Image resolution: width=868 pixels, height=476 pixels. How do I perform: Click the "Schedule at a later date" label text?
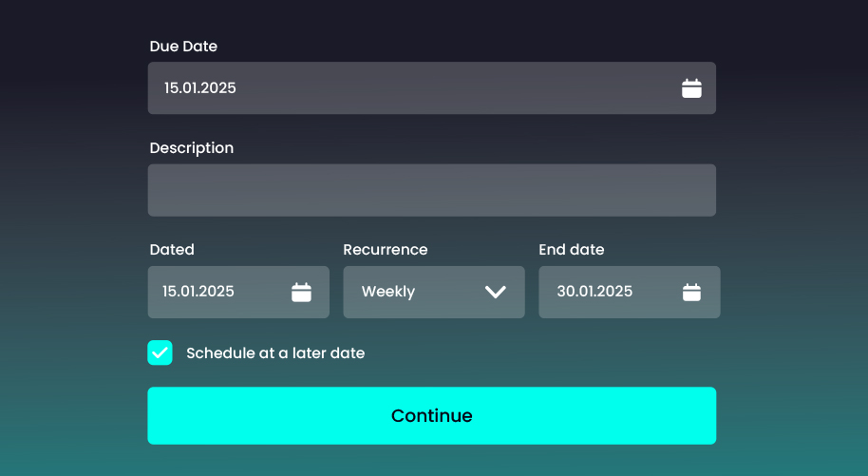[x=275, y=352]
